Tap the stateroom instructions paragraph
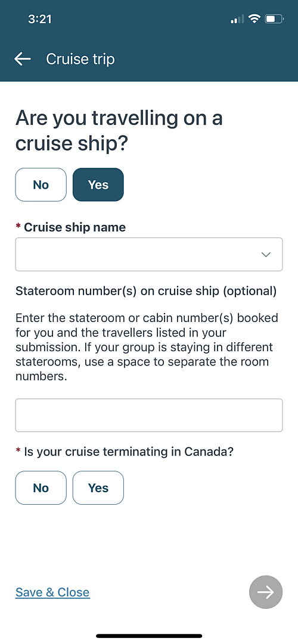The image size is (298, 644). 147,347
